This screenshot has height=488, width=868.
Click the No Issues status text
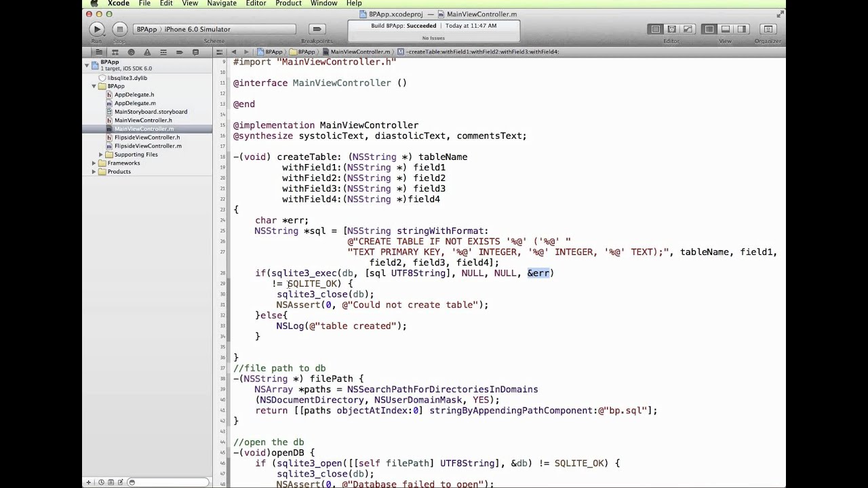[433, 38]
